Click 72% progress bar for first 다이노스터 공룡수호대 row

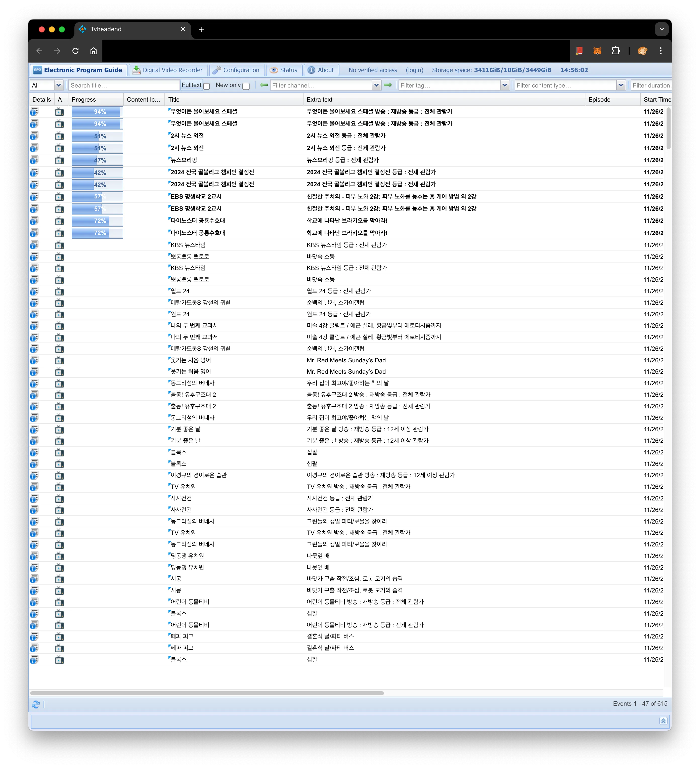(x=97, y=221)
